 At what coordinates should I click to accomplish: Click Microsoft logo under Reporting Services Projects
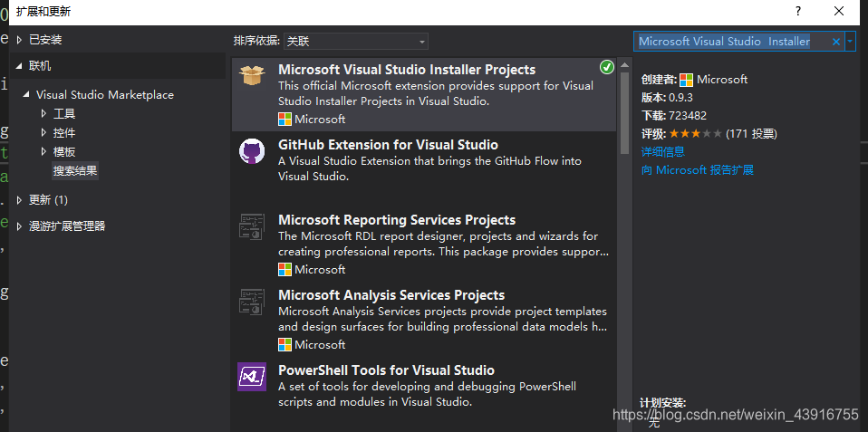(285, 269)
